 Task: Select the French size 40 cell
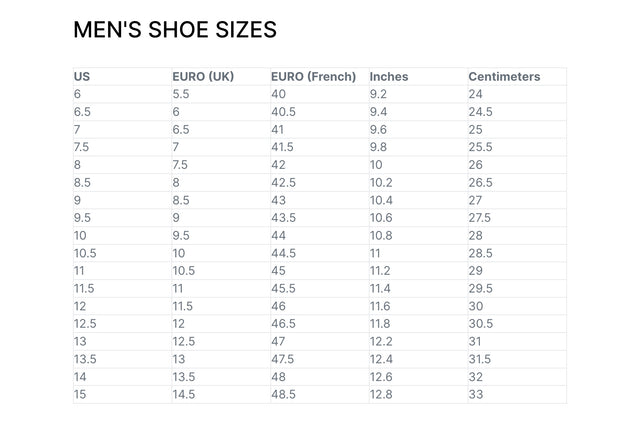(279, 94)
